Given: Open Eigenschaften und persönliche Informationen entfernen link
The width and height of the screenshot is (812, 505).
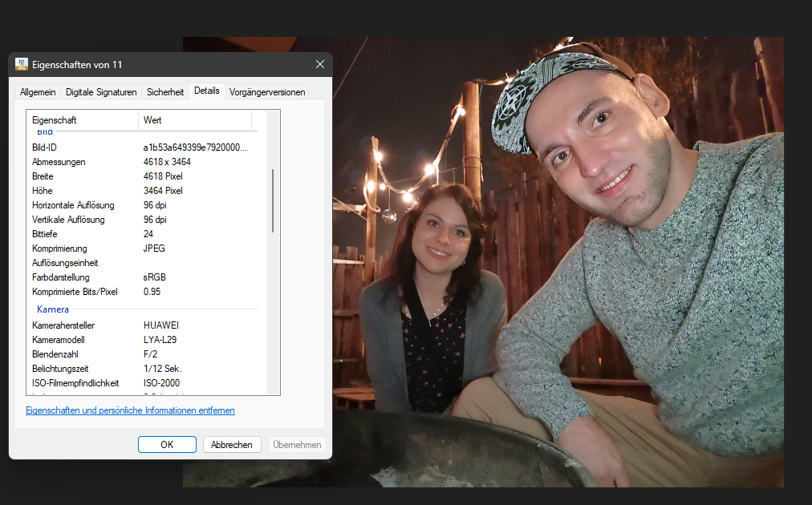Looking at the screenshot, I should [x=130, y=410].
